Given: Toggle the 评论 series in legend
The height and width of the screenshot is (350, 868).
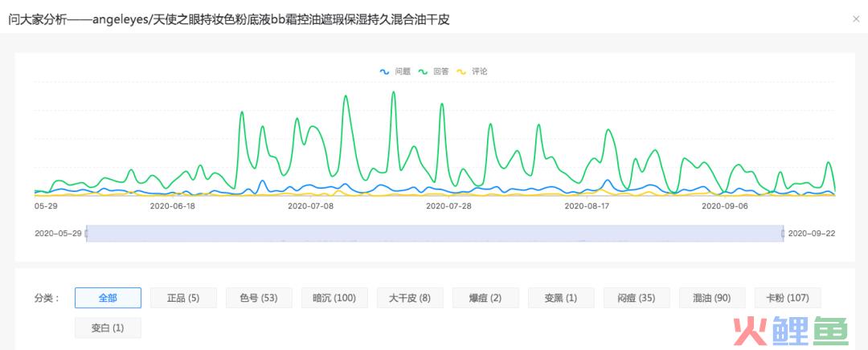Looking at the screenshot, I should (472, 71).
